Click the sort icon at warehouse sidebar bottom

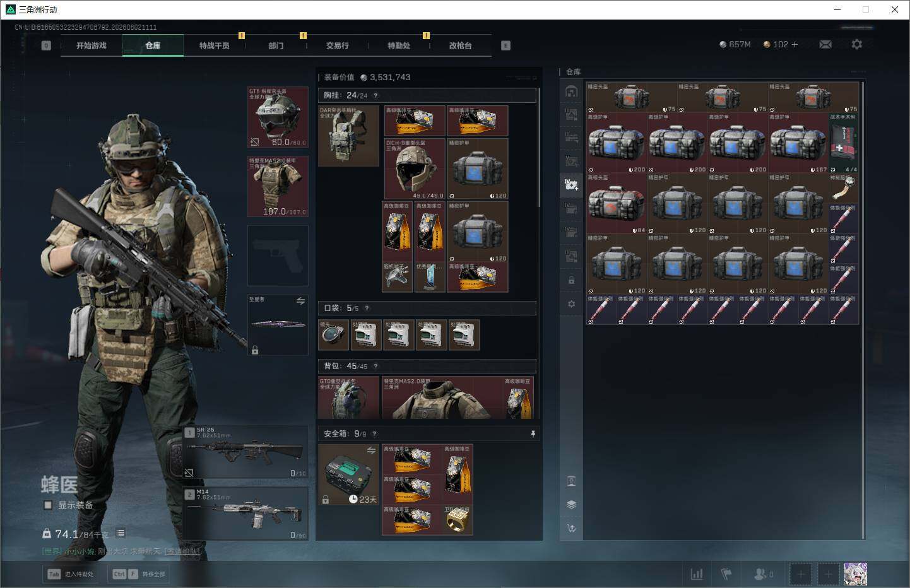tap(571, 528)
